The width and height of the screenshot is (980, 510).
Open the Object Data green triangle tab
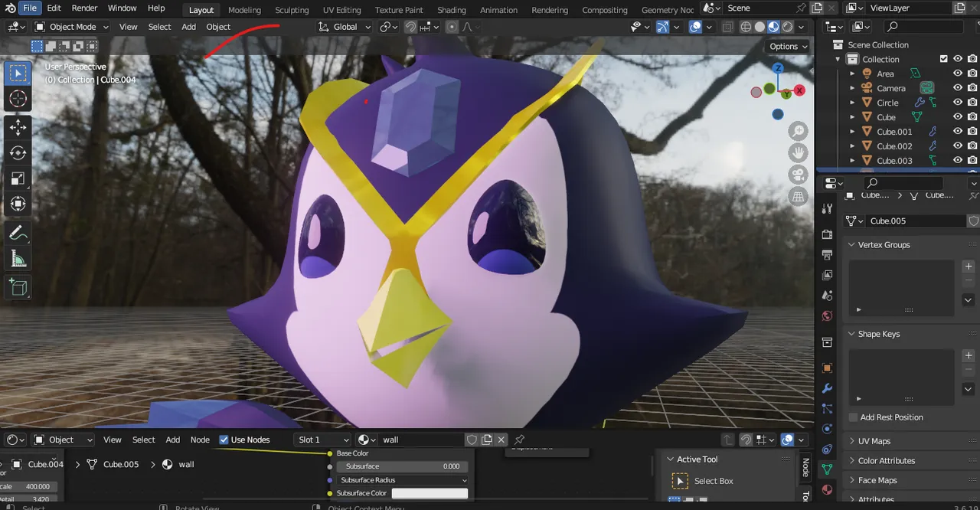(827, 469)
